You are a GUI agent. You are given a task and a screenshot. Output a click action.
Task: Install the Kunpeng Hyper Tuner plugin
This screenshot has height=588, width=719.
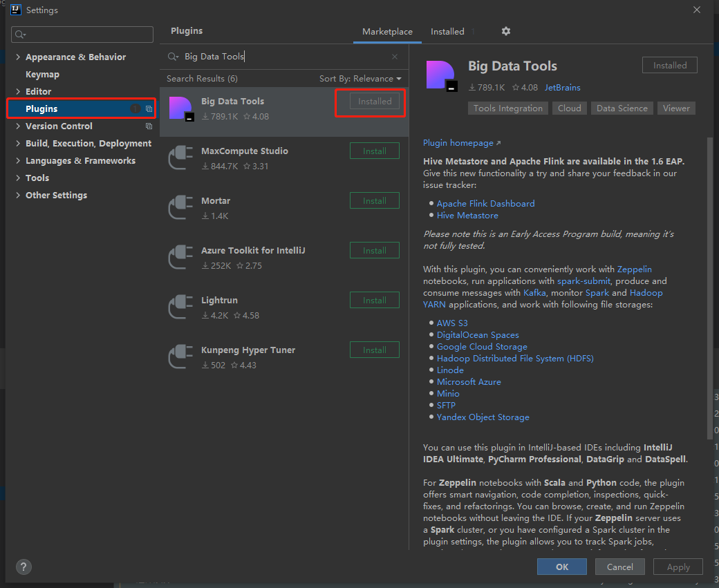[x=375, y=350]
